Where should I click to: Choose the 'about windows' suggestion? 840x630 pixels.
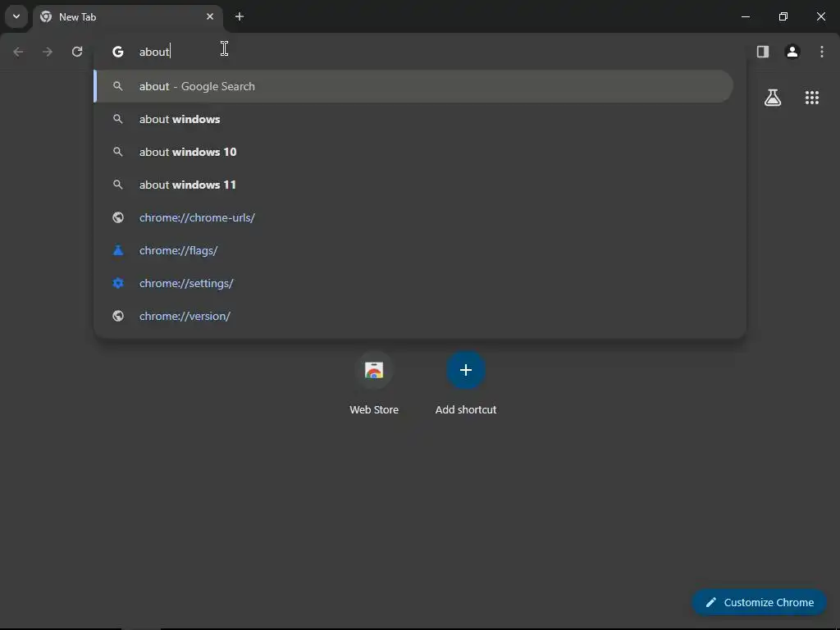point(413,119)
